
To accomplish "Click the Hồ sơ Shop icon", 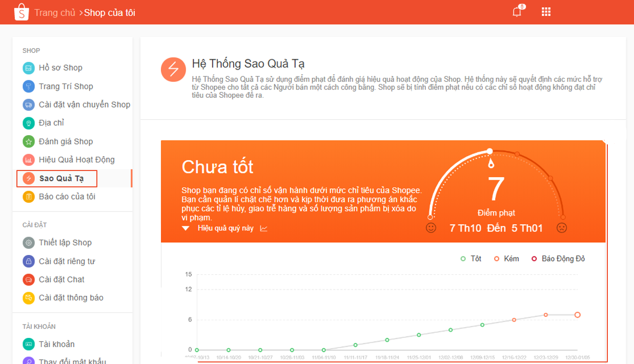I will (x=29, y=68).
